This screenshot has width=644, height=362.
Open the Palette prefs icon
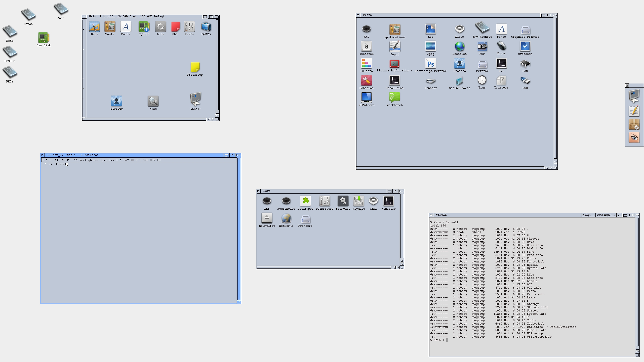(x=366, y=63)
